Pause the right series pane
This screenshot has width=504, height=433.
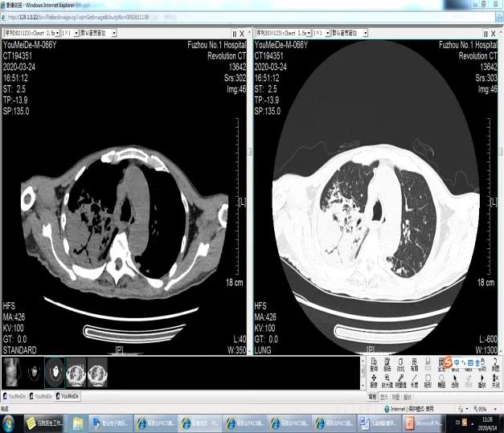point(486,34)
